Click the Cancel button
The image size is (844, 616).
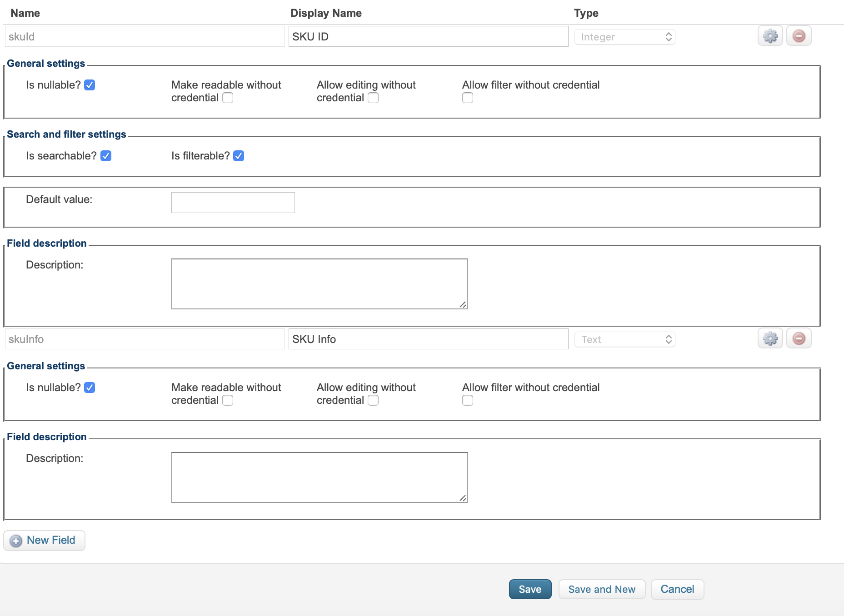(677, 589)
